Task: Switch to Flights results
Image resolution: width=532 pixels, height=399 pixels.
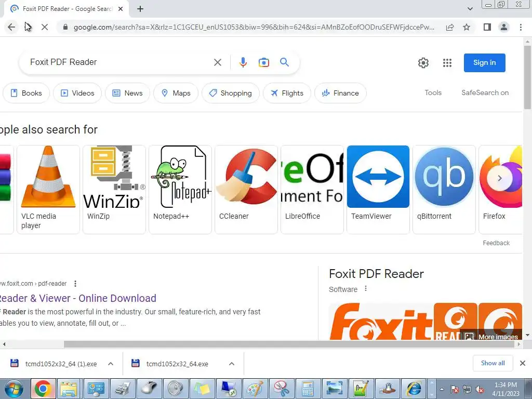Action: tap(287, 93)
